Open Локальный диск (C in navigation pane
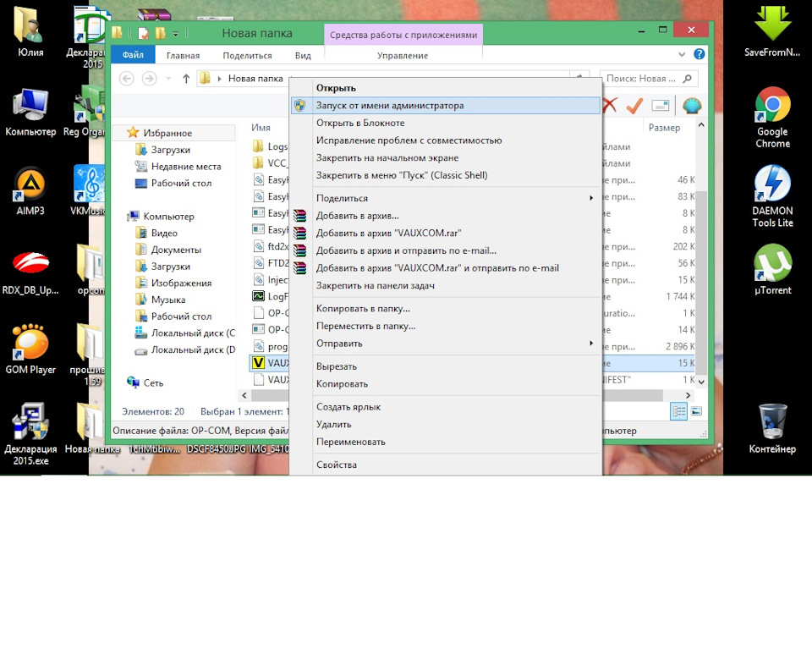Image resolution: width=812 pixels, height=660 pixels. click(185, 333)
